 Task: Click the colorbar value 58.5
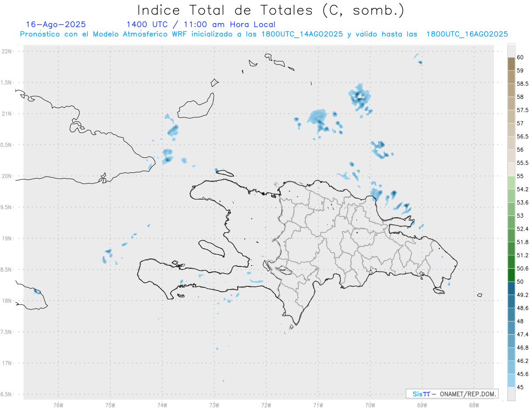pos(522,84)
